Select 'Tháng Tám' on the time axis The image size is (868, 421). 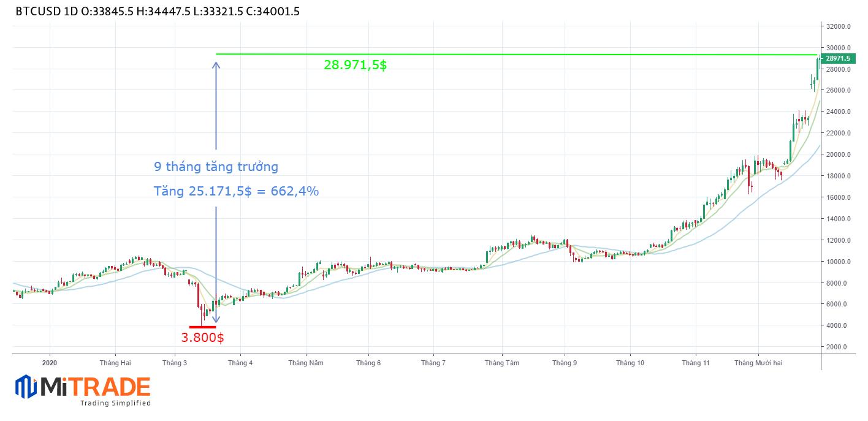(501, 363)
